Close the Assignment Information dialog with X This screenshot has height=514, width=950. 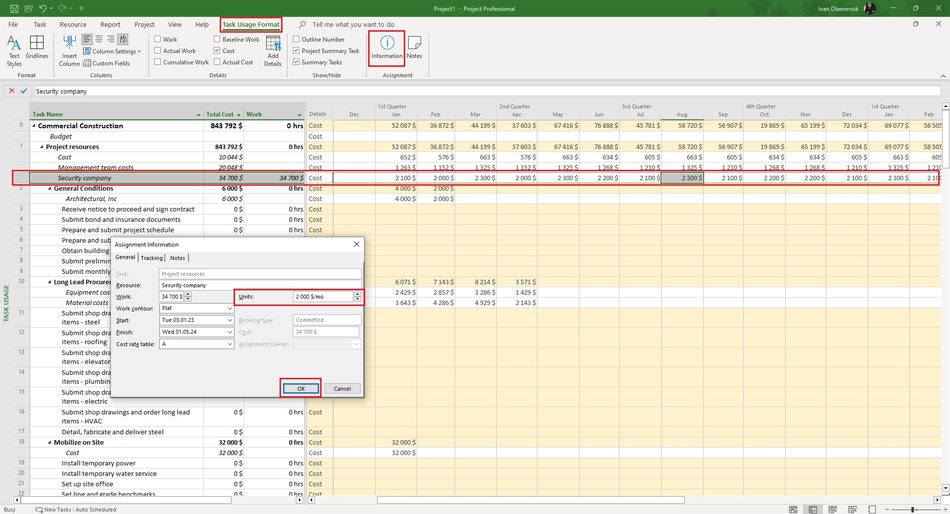click(x=356, y=244)
